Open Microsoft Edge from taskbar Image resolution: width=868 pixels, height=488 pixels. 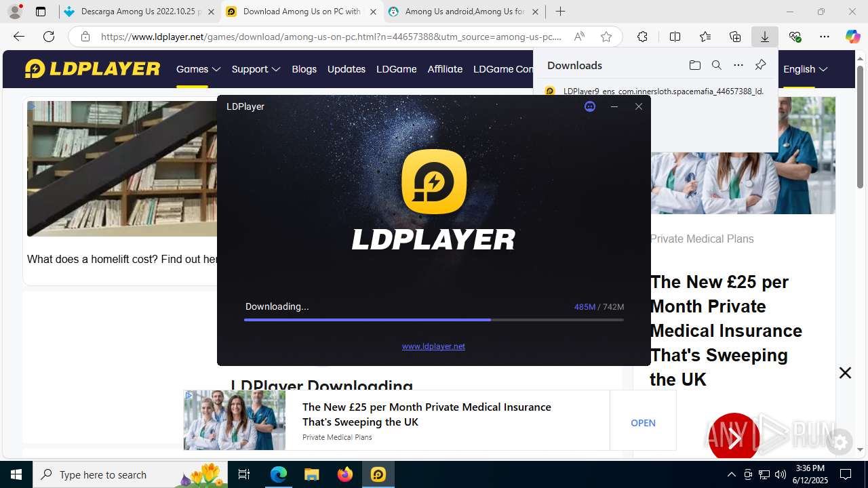coord(279,474)
